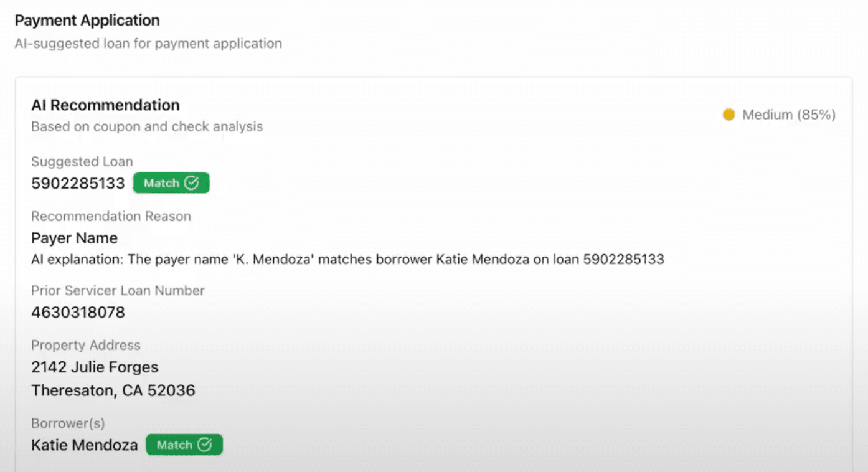Click the check-circle icon in the borrower Match badge
868x472 pixels.
tap(205, 445)
